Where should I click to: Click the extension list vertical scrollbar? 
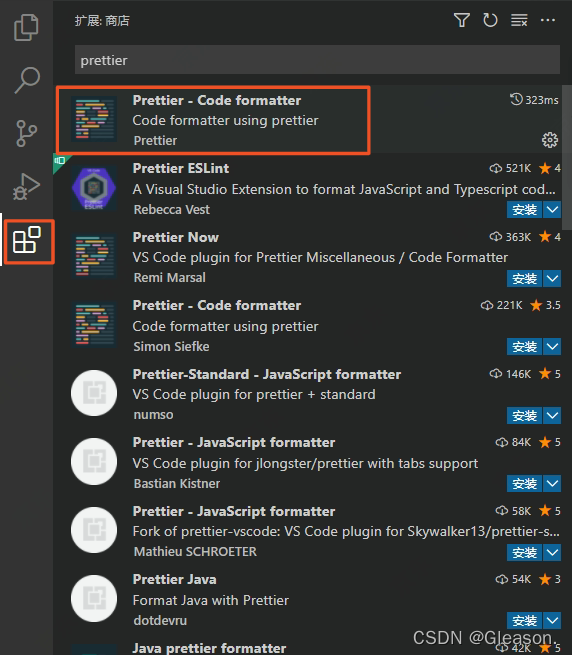[x=567, y=157]
